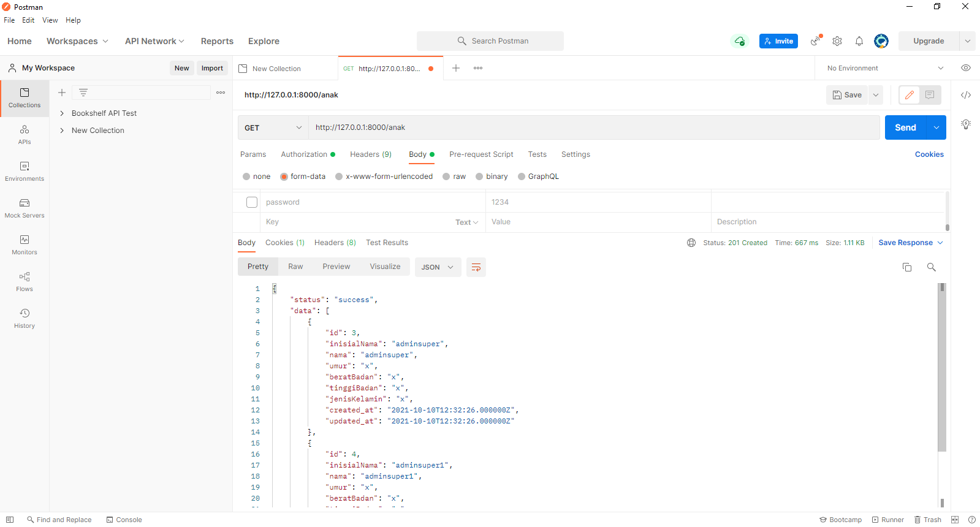Open the settings gear icon
The width and height of the screenshot is (980, 527).
[x=837, y=41]
